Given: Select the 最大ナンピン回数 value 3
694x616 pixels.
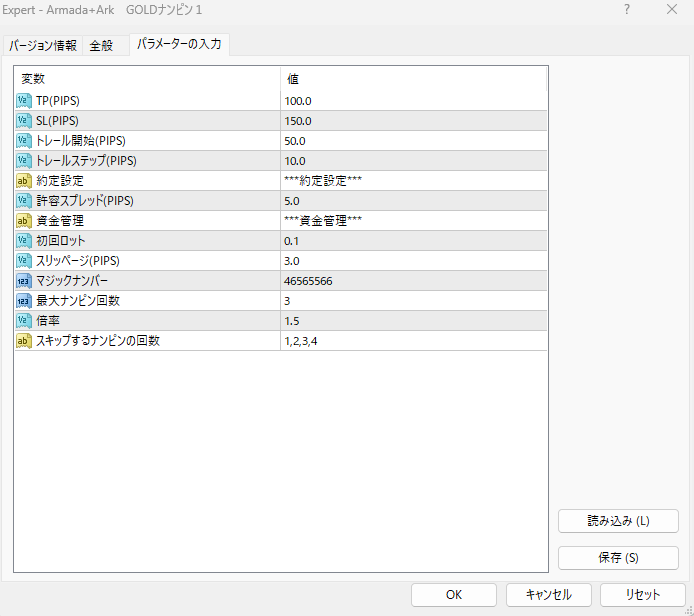Looking at the screenshot, I should 287,301.
